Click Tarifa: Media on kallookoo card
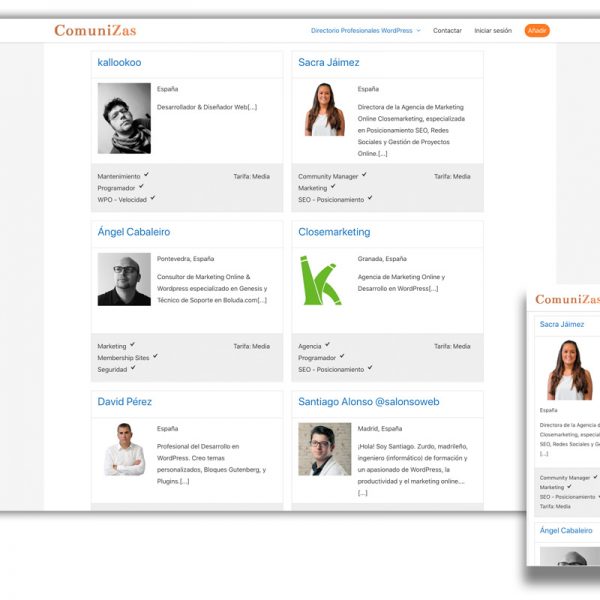This screenshot has height=600, width=600. (251, 176)
